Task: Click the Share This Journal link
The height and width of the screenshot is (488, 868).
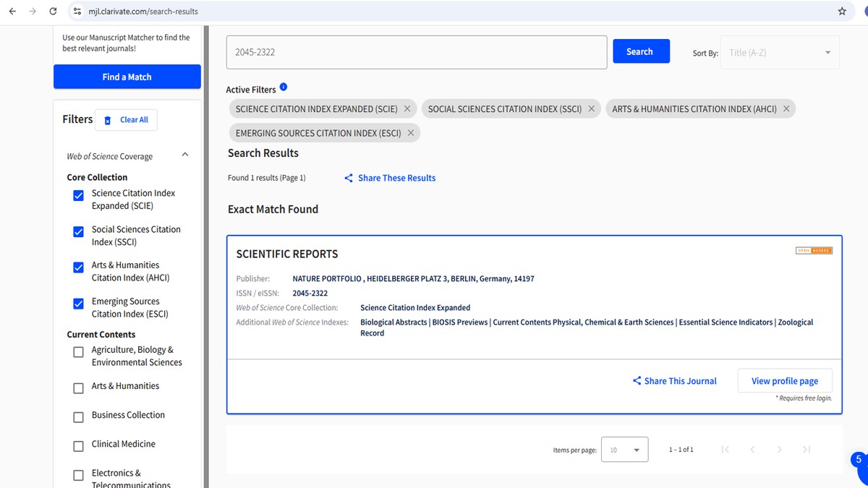Action: pyautogui.click(x=674, y=381)
